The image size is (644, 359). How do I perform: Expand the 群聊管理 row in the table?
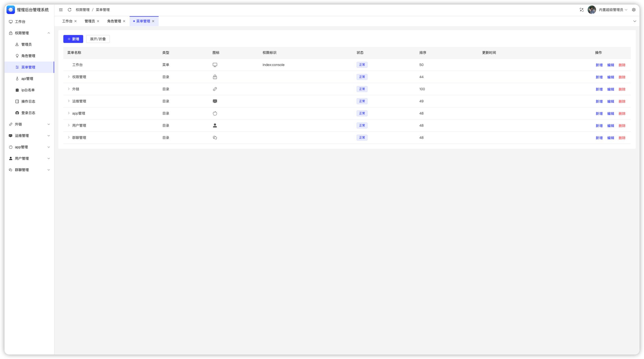(x=69, y=137)
